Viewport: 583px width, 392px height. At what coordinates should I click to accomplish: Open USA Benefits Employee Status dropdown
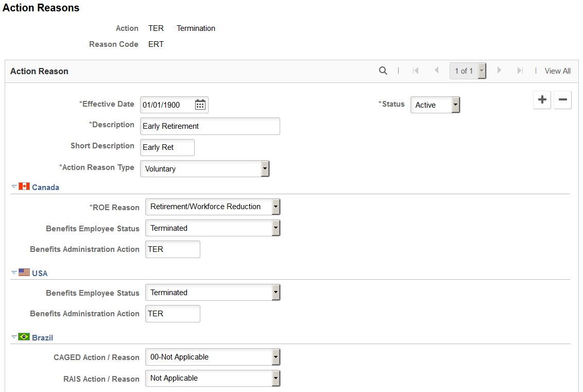point(213,293)
